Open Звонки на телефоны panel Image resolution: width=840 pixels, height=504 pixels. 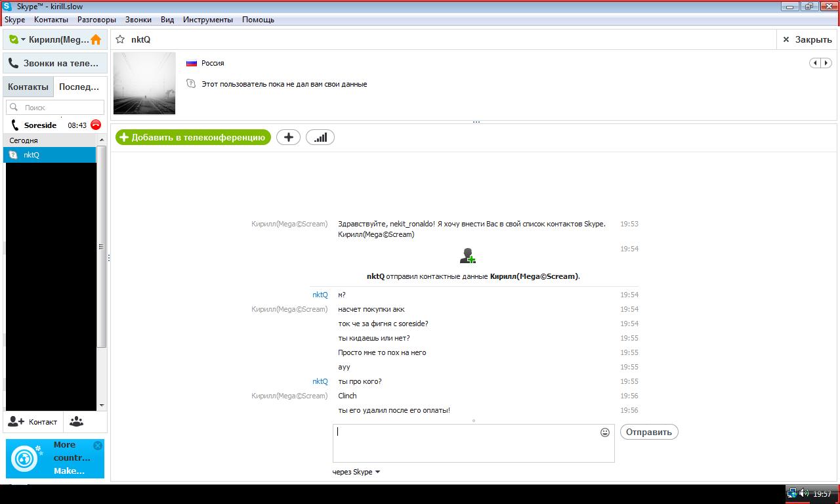55,63
